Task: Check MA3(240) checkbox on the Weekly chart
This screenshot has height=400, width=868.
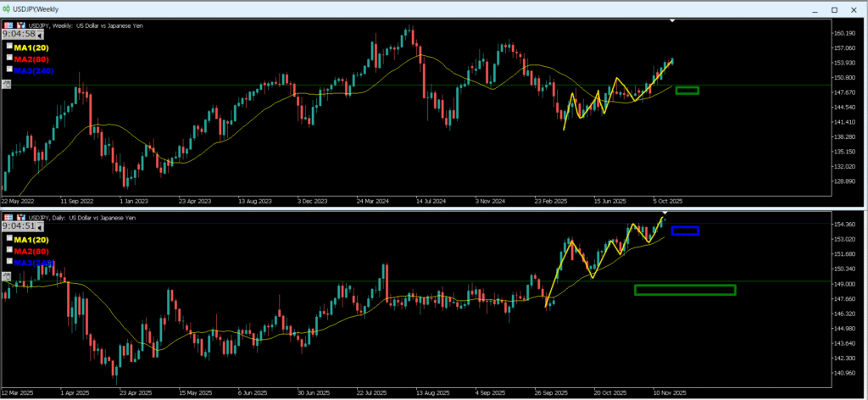Action: pyautogui.click(x=9, y=68)
